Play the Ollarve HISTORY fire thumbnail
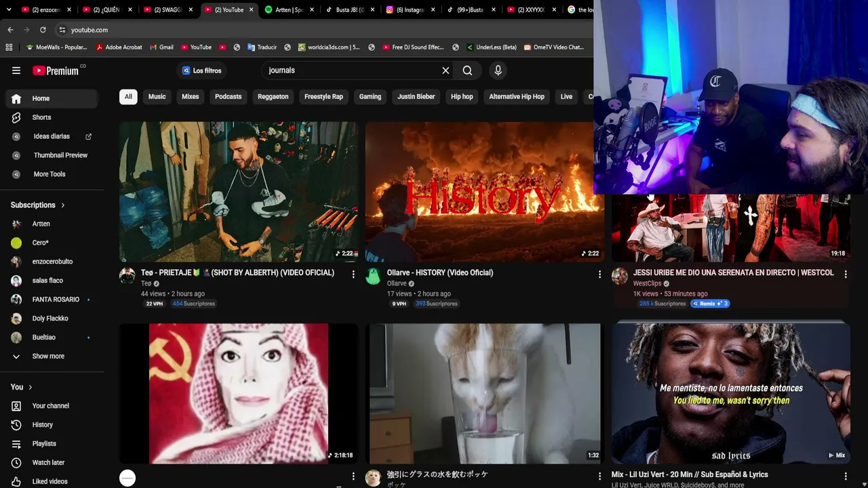Image resolution: width=868 pixels, height=488 pixels. 484,192
